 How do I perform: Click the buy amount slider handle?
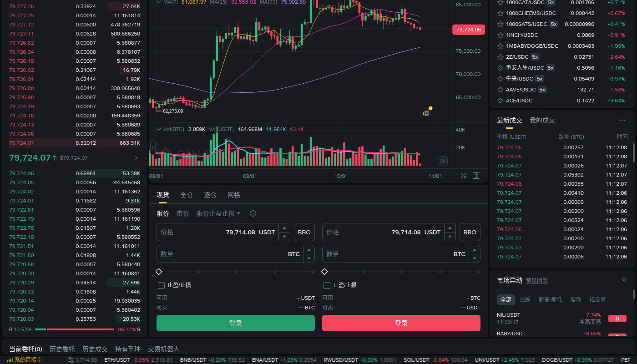click(x=159, y=272)
